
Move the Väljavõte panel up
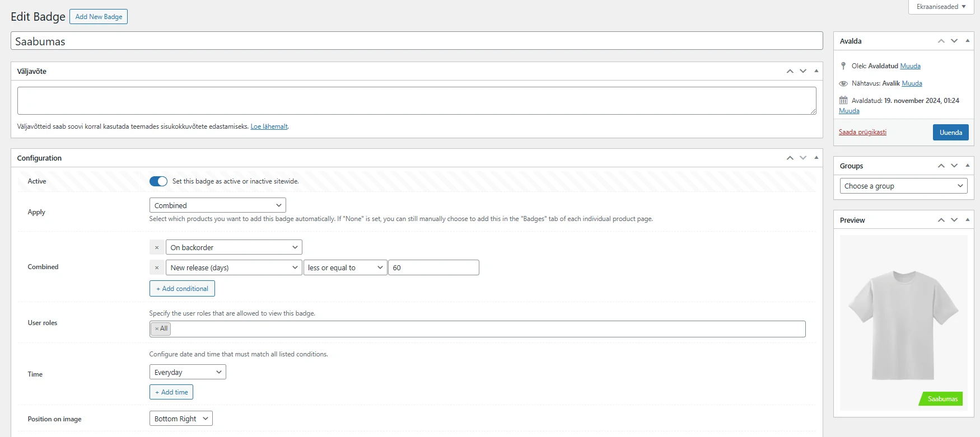(x=790, y=71)
